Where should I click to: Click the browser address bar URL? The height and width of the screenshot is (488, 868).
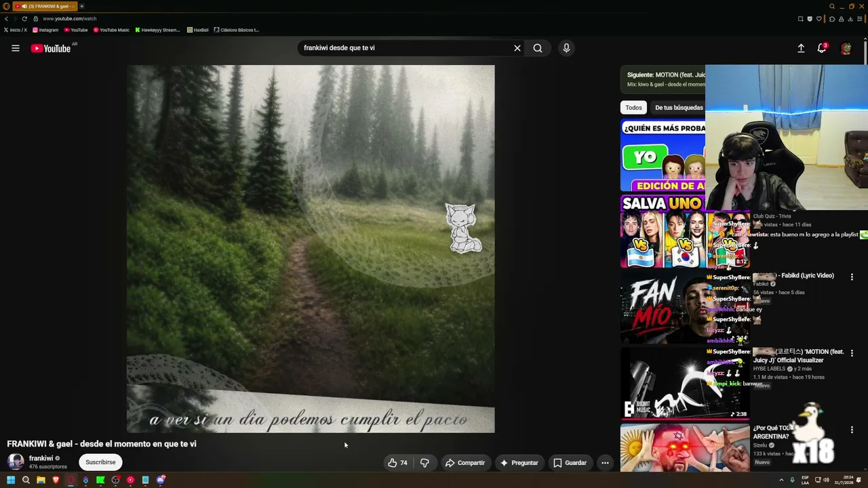[70, 19]
